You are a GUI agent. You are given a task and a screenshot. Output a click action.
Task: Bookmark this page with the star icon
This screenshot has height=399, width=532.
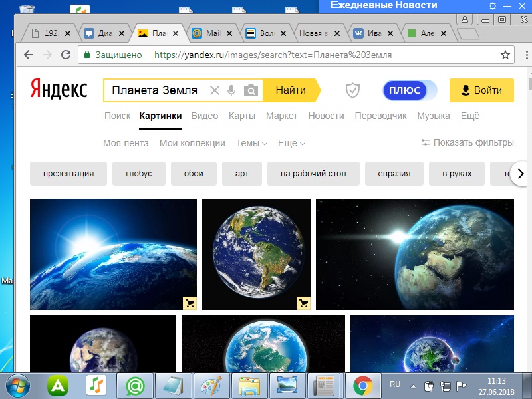coord(505,55)
